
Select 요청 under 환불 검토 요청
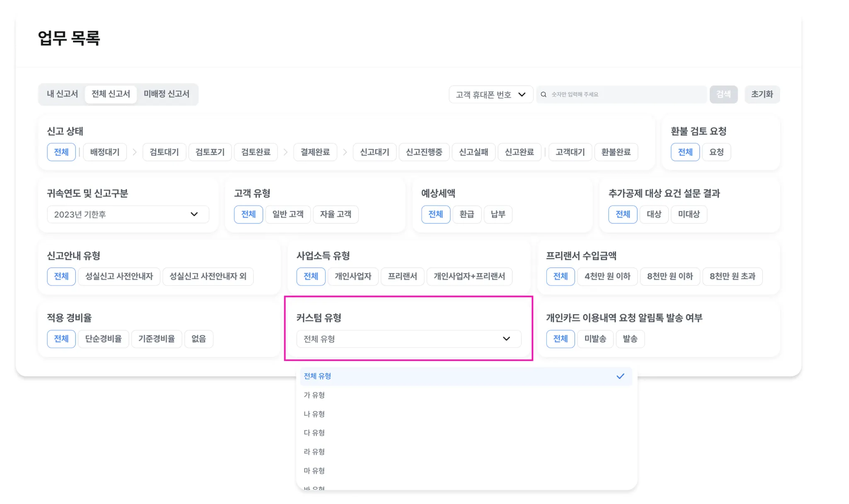(x=716, y=152)
